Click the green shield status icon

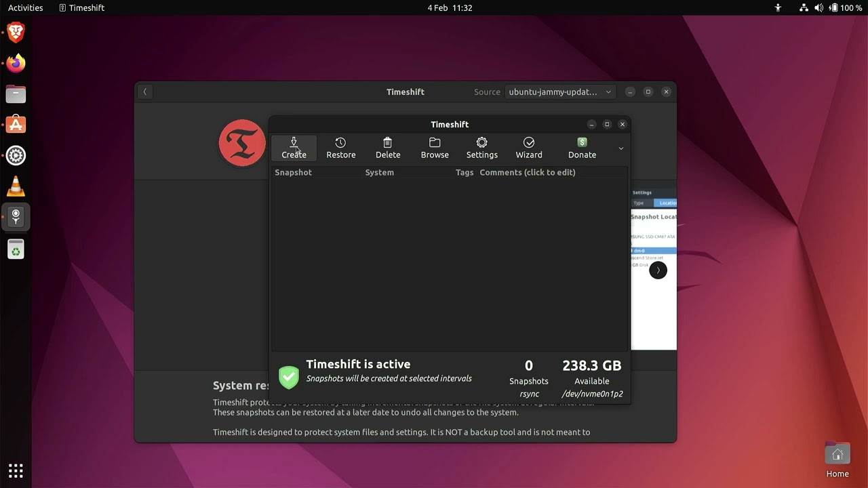[x=289, y=377]
